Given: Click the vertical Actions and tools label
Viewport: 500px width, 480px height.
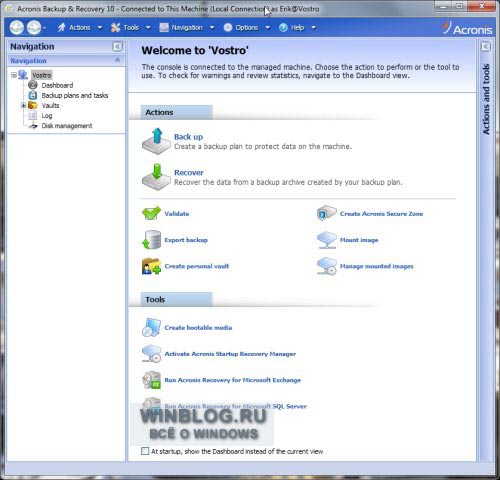Looking at the screenshot, I should pos(486,99).
